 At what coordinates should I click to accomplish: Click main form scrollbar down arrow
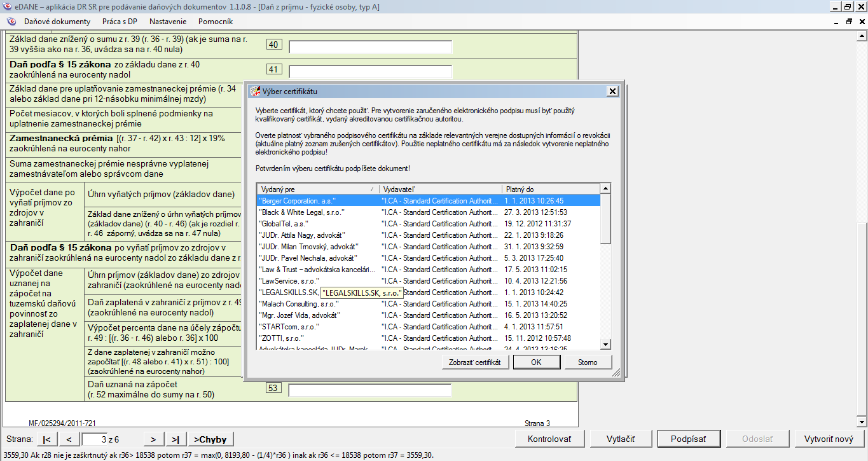[862, 422]
